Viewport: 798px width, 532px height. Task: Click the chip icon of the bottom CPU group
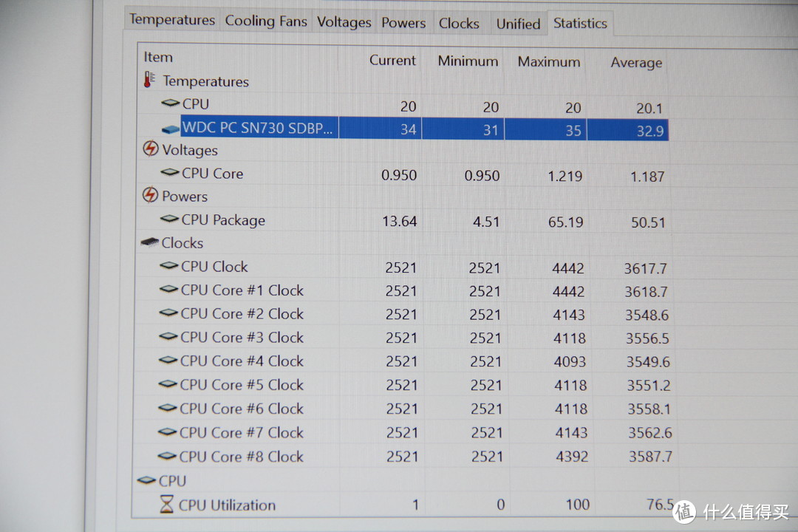(x=146, y=480)
